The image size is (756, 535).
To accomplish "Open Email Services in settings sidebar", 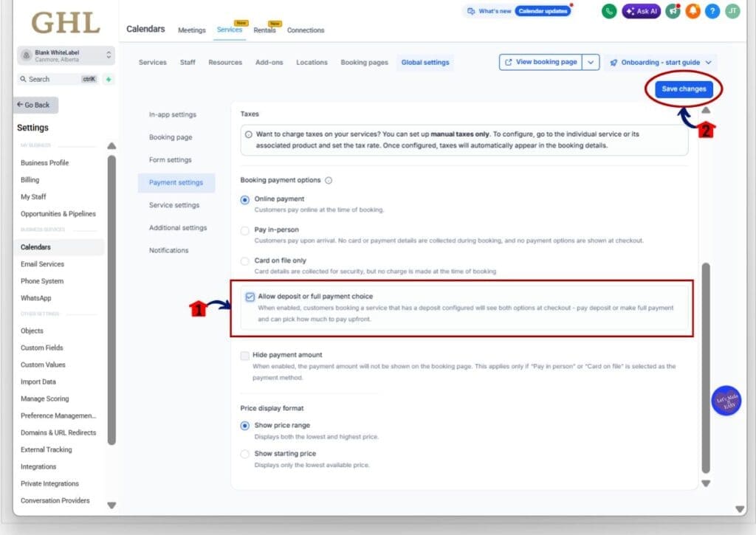I will (42, 264).
